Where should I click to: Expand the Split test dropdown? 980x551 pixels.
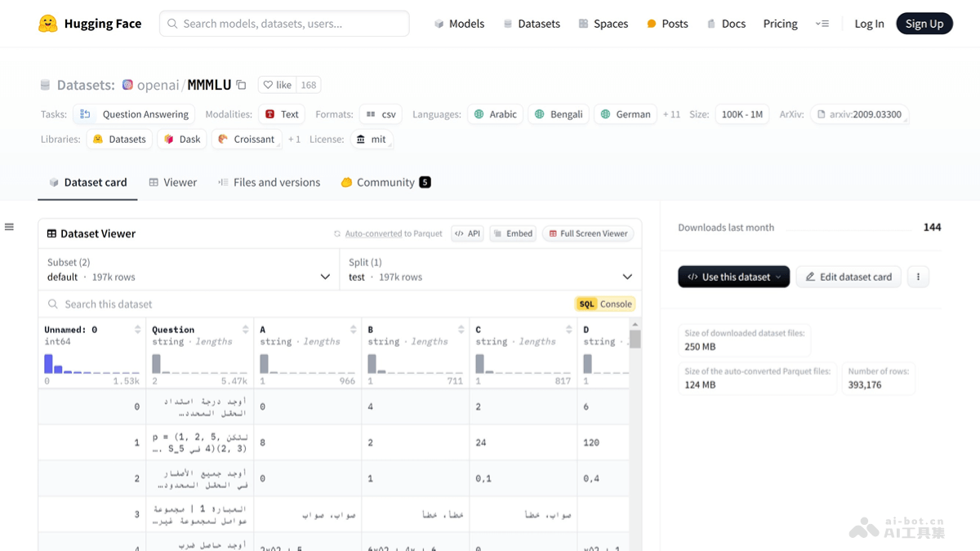click(x=490, y=269)
